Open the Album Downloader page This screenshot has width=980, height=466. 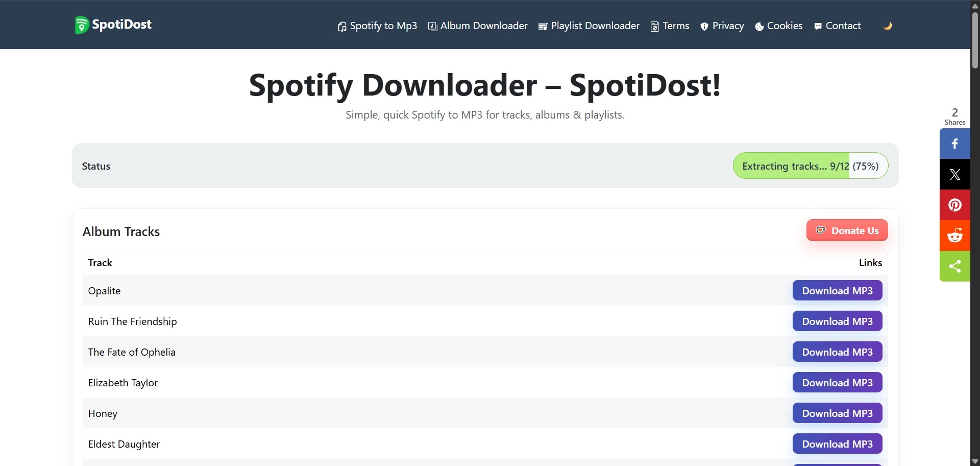click(x=483, y=26)
